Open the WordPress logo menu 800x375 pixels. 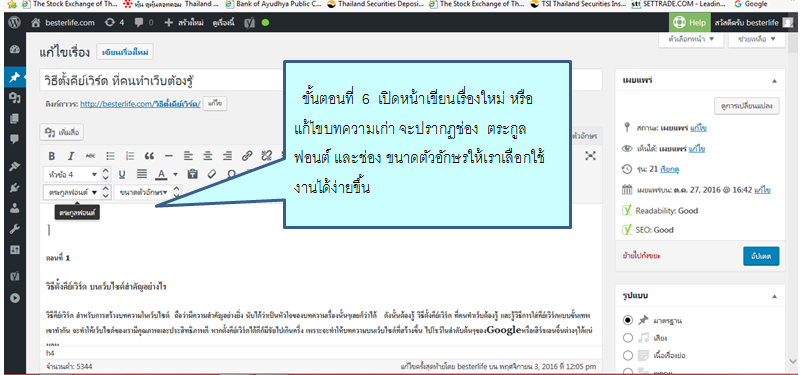point(14,23)
